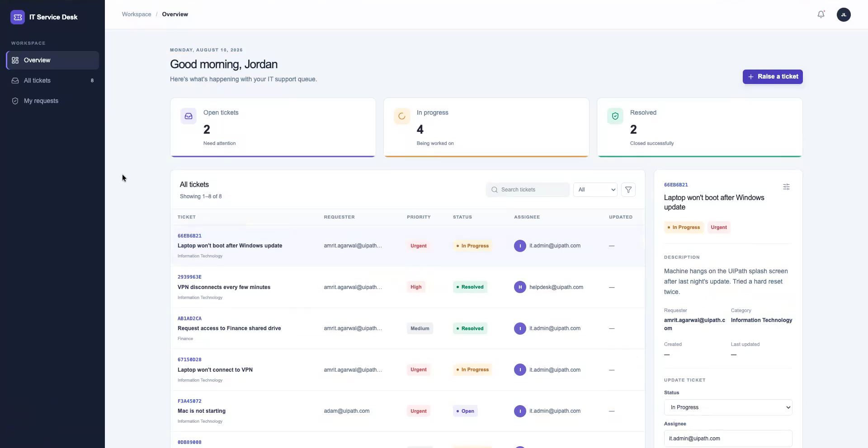Viewport: 868px width, 448px height.
Task: Open detail panel settings sliders icon
Action: [x=786, y=187]
